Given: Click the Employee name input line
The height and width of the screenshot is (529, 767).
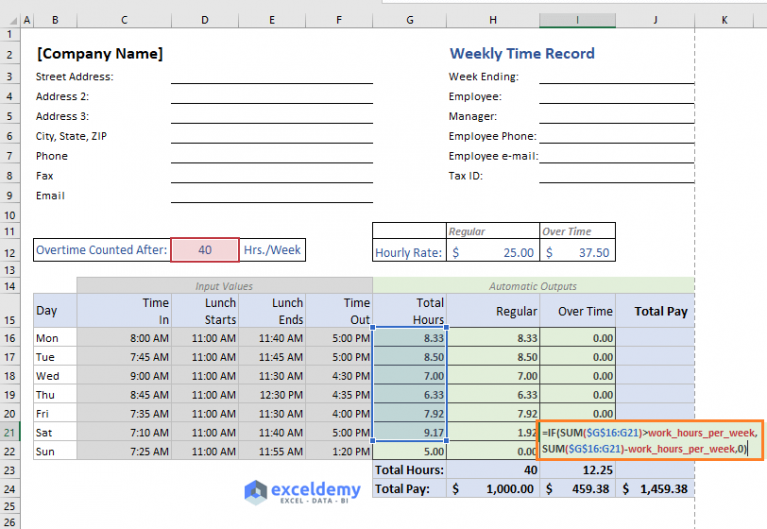Looking at the screenshot, I should [x=617, y=96].
